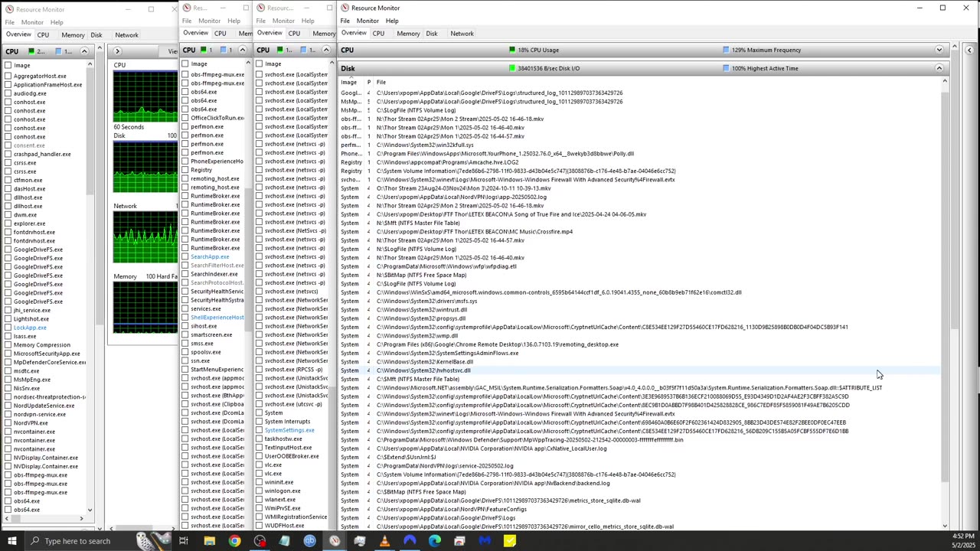Select explorer.exe checkbox in leftmost window
The image size is (980, 551).
7,223
